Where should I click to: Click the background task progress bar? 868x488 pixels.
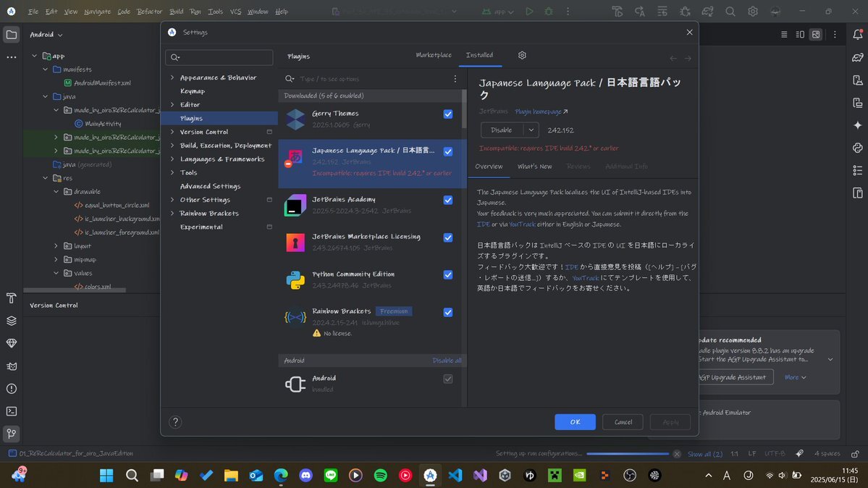[628, 454]
